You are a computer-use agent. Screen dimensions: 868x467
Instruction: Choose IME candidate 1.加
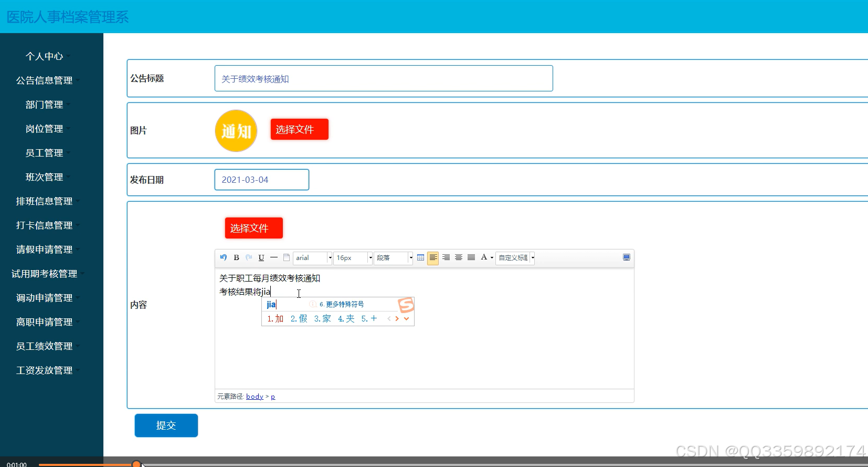pyautogui.click(x=276, y=318)
